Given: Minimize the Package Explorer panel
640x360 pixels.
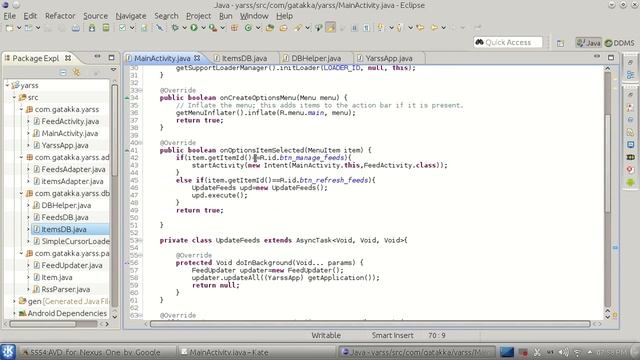Looking at the screenshot, I should (x=97, y=57).
